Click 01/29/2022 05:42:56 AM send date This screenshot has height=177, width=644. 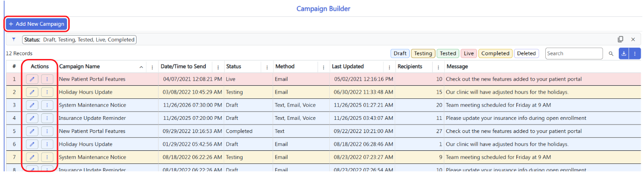point(193,144)
